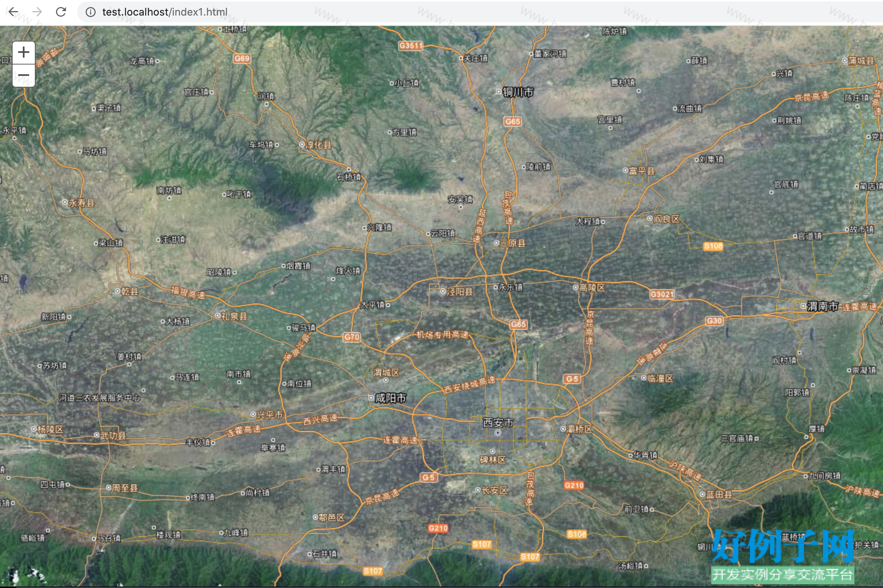Image resolution: width=883 pixels, height=588 pixels.
Task: Click the G69 highway shield
Action: click(x=242, y=59)
